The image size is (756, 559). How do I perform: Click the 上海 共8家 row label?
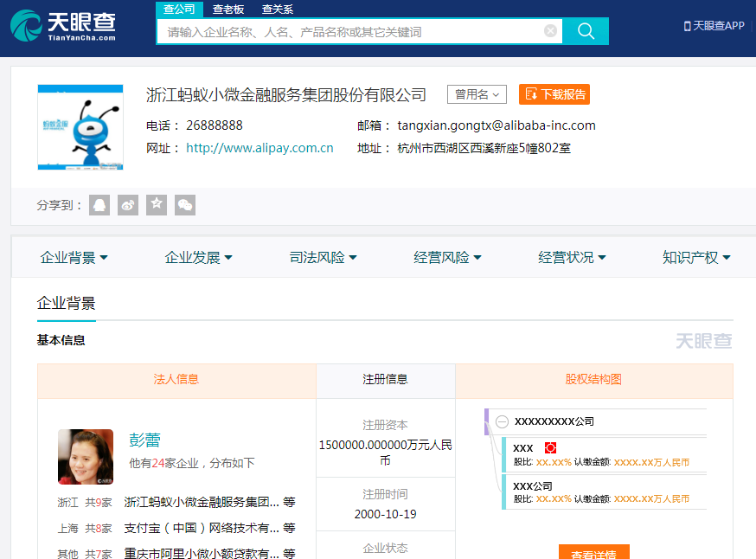tap(85, 529)
